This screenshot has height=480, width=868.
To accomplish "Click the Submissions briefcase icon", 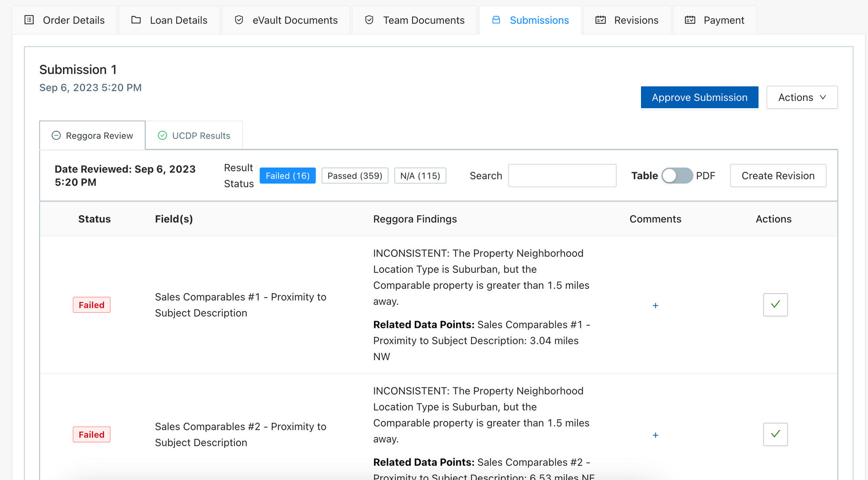I will tap(496, 20).
